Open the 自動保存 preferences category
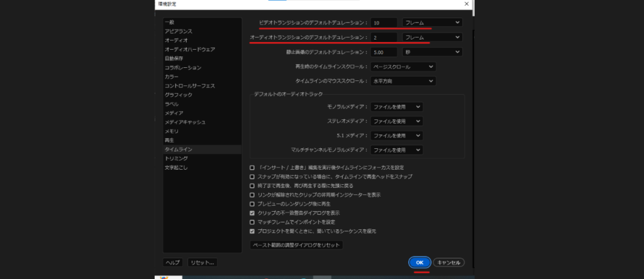This screenshot has width=644, height=279. coord(174,58)
